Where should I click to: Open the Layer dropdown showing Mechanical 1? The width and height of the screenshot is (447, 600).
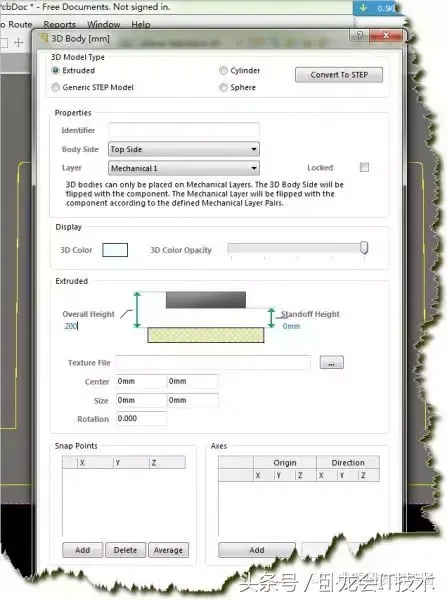tap(184, 168)
